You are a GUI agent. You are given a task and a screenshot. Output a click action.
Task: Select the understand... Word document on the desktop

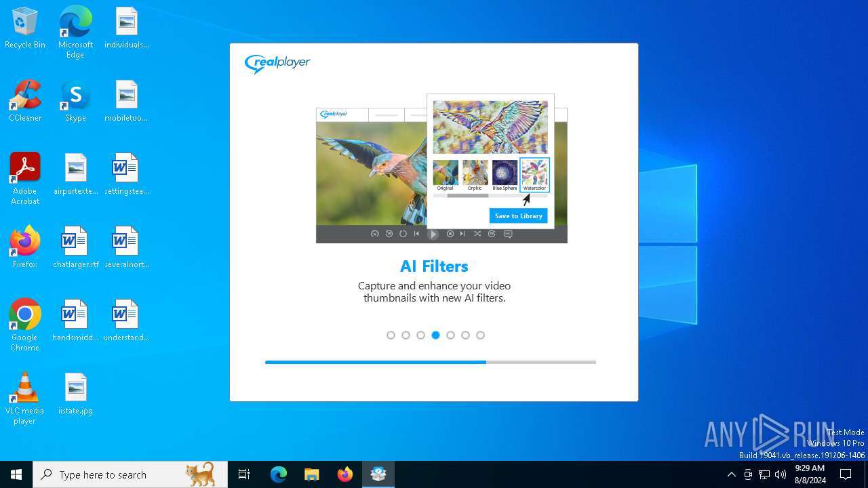(x=126, y=321)
